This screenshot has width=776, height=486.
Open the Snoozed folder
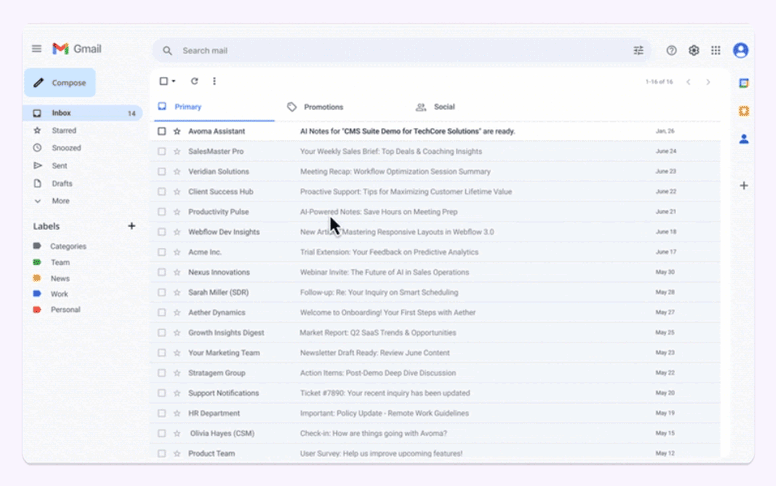[x=66, y=148]
